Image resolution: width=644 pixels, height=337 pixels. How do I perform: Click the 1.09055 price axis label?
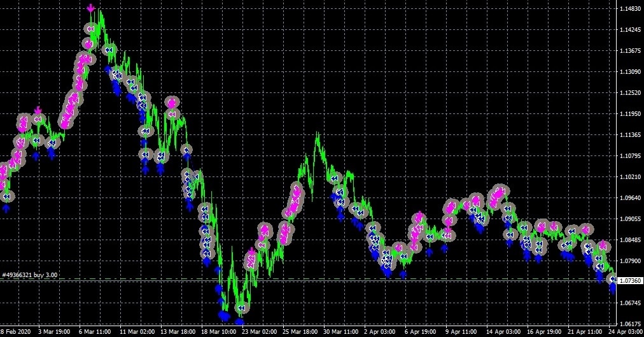coord(630,219)
